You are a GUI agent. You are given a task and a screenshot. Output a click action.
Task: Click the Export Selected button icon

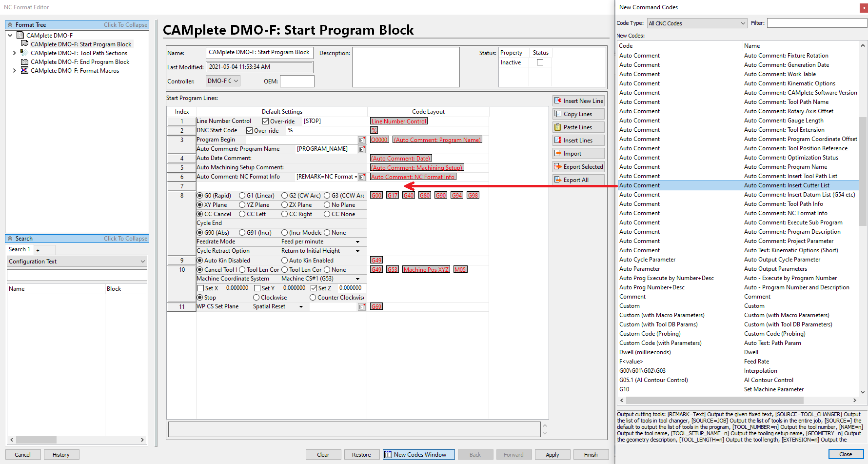(x=558, y=166)
